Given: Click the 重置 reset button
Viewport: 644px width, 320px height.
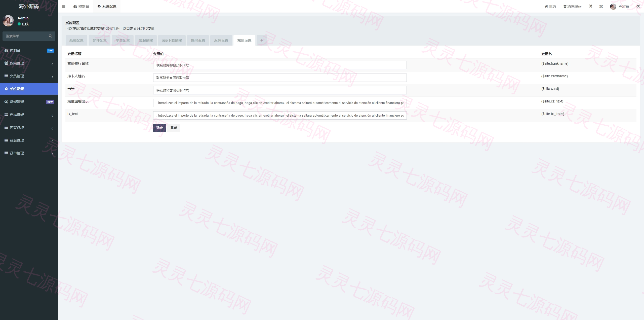Looking at the screenshot, I should click(174, 128).
